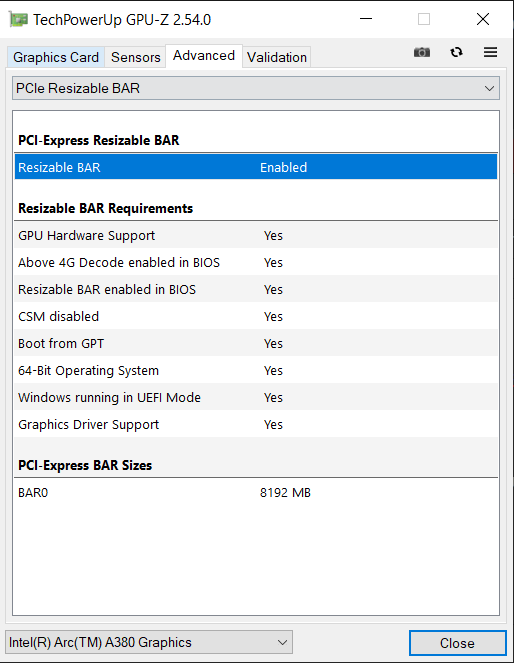Select the Resizable BAR Enabled row
This screenshot has height=663, width=514.
click(256, 167)
